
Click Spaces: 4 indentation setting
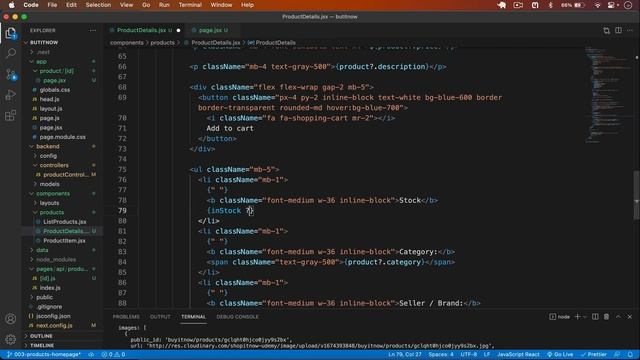coord(441,354)
